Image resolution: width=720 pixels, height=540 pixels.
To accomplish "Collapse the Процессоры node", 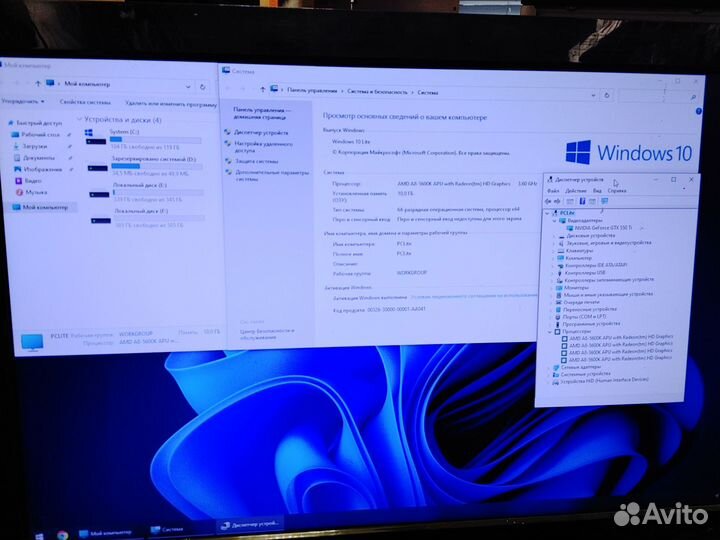I will (x=549, y=331).
